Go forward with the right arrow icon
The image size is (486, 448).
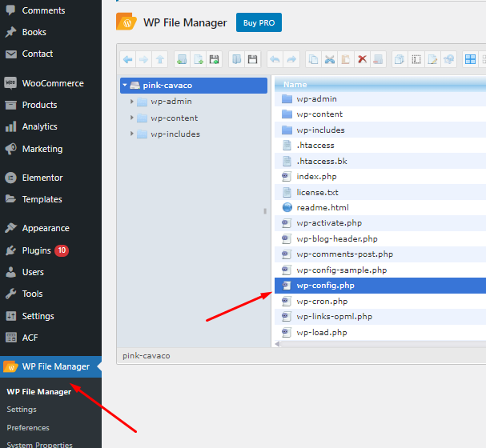[144, 59]
